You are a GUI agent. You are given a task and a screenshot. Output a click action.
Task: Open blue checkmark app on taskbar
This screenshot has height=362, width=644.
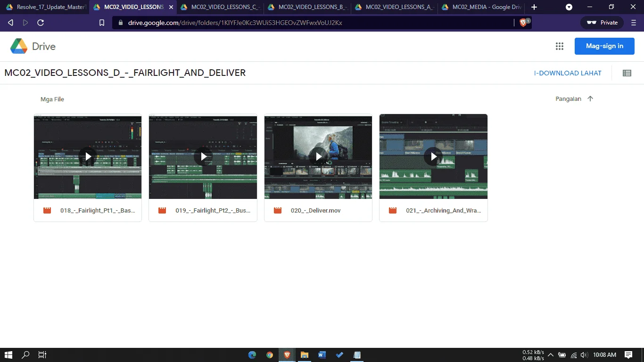tap(339, 355)
